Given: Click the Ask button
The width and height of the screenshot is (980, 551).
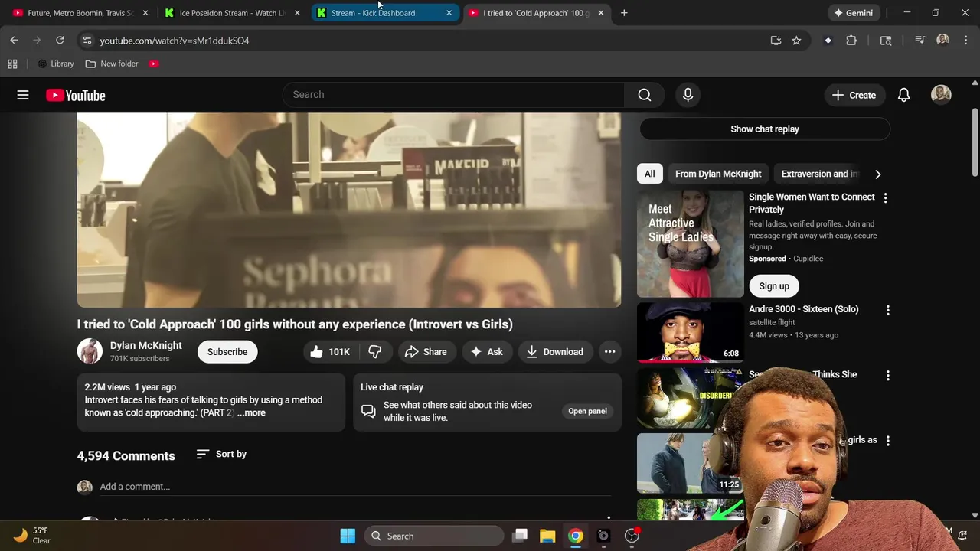Looking at the screenshot, I should [487, 352].
